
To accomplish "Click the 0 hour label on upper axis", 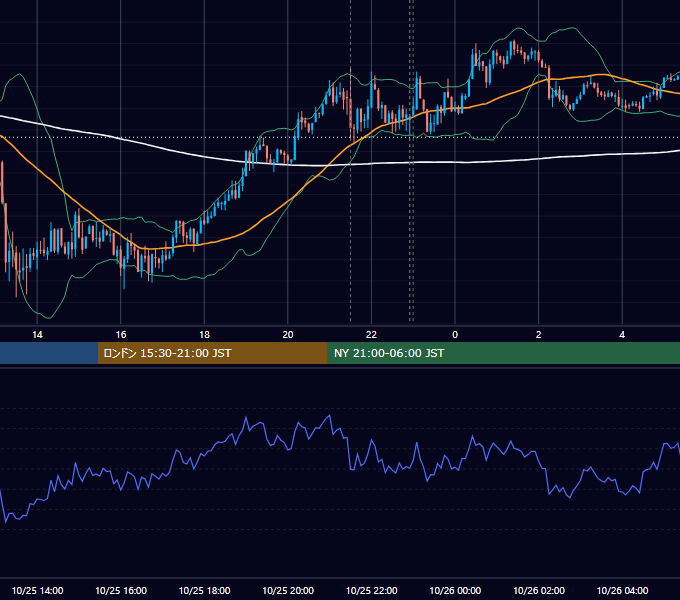I will pyautogui.click(x=455, y=335).
